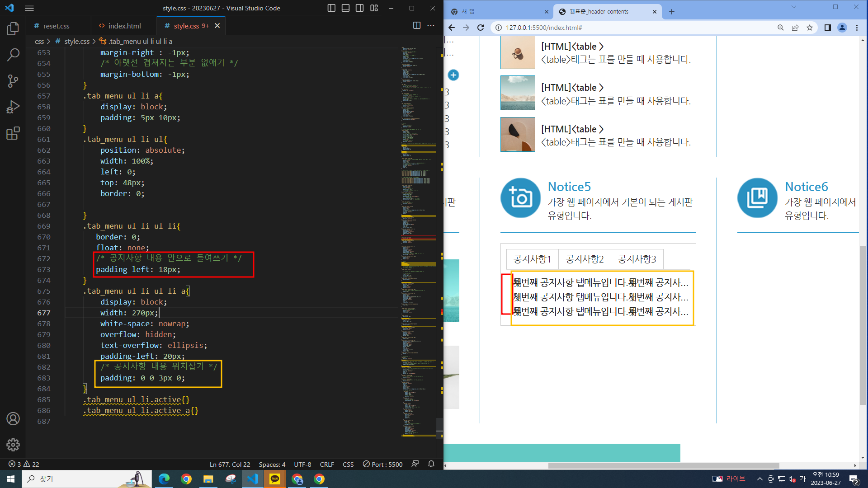Screen dimensions: 868x488
Task: Select the 공지사항2 tab on webpage
Action: point(585,259)
